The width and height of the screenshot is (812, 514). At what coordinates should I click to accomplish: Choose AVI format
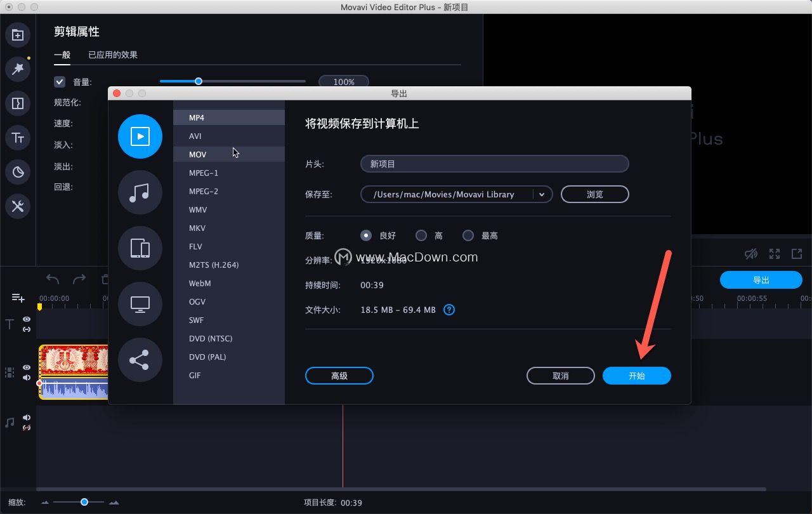click(x=229, y=136)
